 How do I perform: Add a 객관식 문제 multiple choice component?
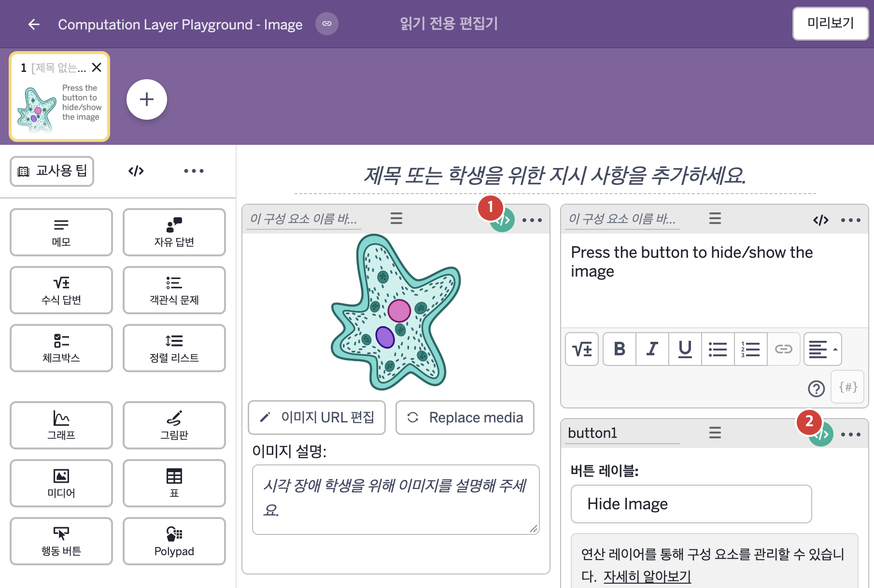pyautogui.click(x=174, y=290)
